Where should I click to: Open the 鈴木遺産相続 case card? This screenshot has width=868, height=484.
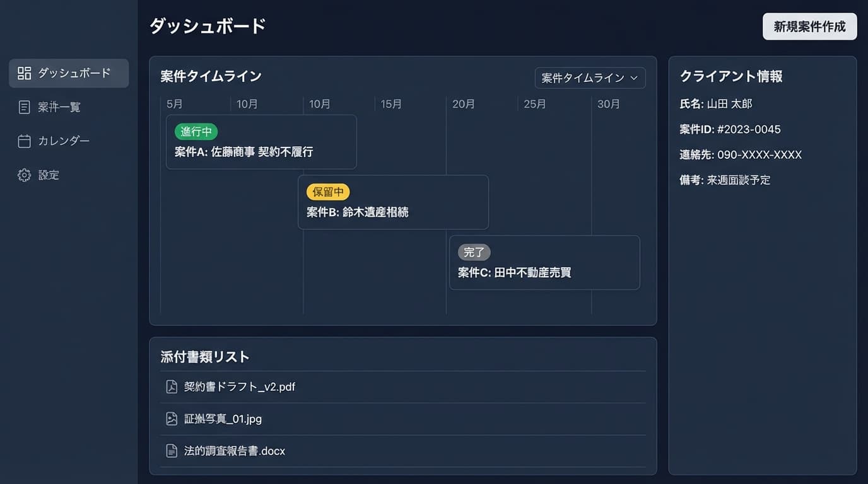coord(393,202)
